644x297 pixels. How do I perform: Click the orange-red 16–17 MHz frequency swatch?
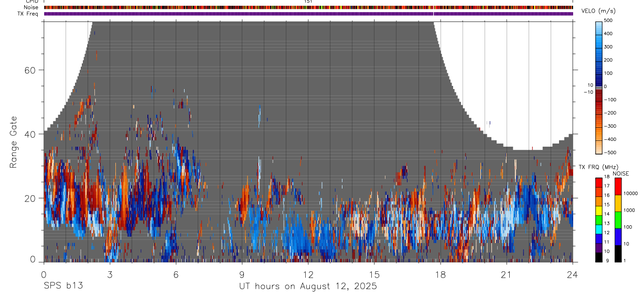[x=599, y=192]
